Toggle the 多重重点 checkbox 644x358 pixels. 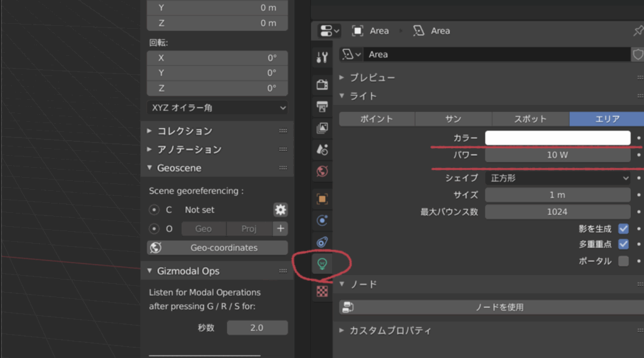623,244
